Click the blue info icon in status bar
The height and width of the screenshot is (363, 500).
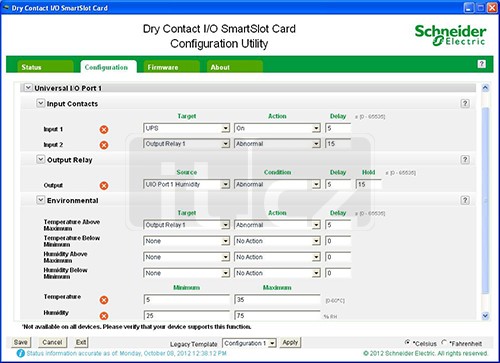tap(21, 353)
